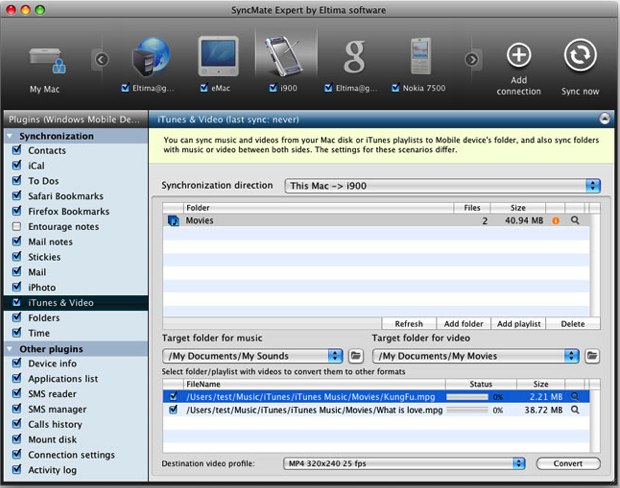Sort by the Status column header
Image resolution: width=620 pixels, height=488 pixels.
[481, 384]
